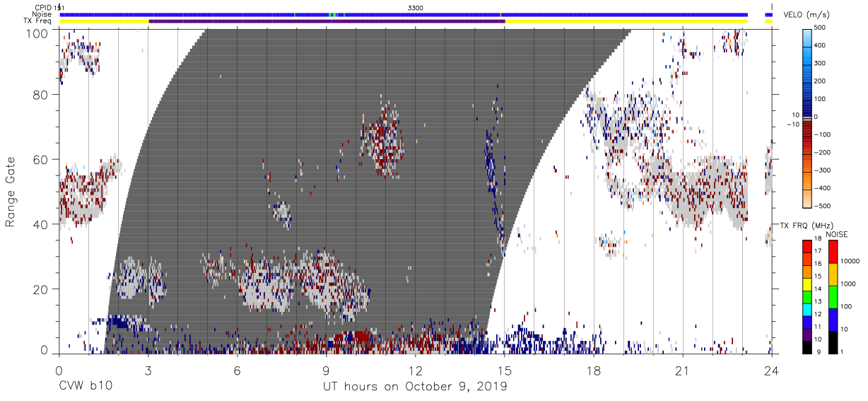The width and height of the screenshot is (868, 401).
Task: Click the cyan 12 MHz TX frequency swatch
Action: click(x=807, y=308)
